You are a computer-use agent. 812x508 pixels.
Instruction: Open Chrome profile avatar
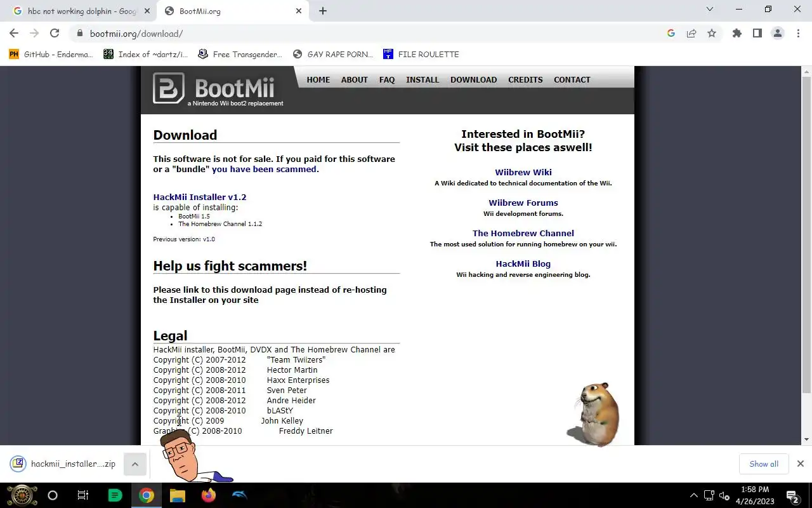(x=778, y=33)
